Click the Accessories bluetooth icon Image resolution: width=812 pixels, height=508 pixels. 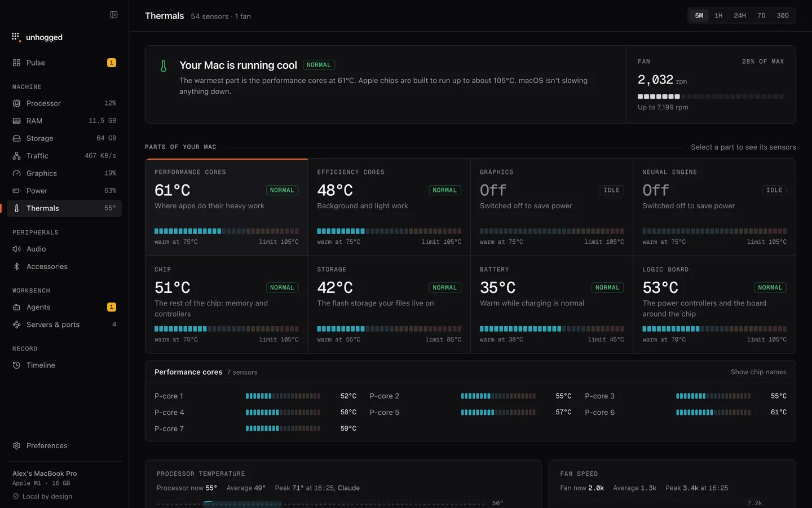[16, 266]
